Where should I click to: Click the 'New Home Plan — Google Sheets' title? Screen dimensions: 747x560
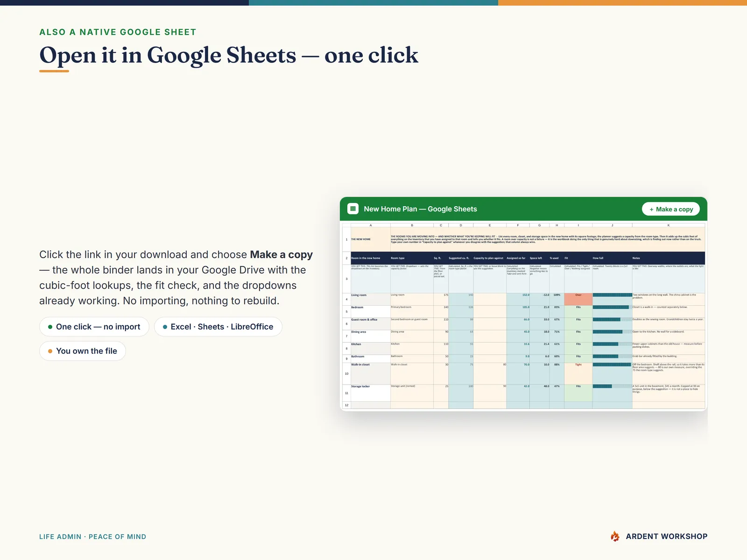(420, 209)
